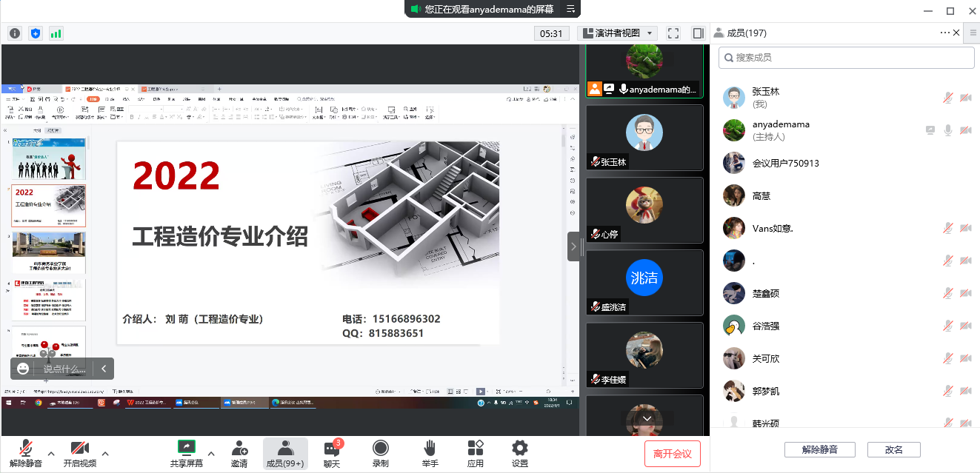Expand audio options arrow beside 解除静音

tap(51, 453)
